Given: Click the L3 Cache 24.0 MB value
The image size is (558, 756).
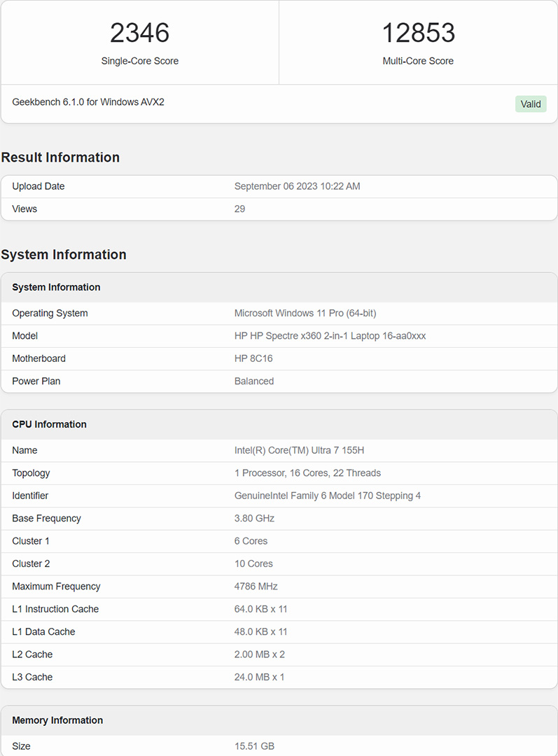Looking at the screenshot, I should (x=260, y=678).
